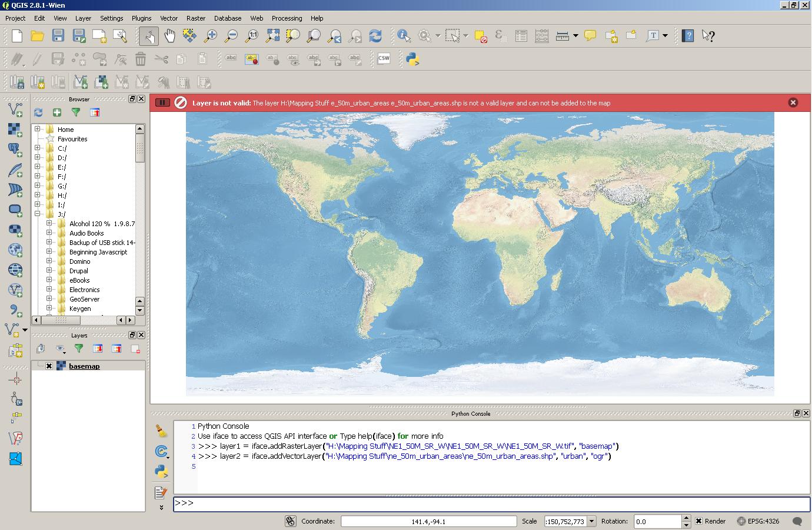Open project using the folder icon
The height and width of the screenshot is (530, 812).
[38, 36]
